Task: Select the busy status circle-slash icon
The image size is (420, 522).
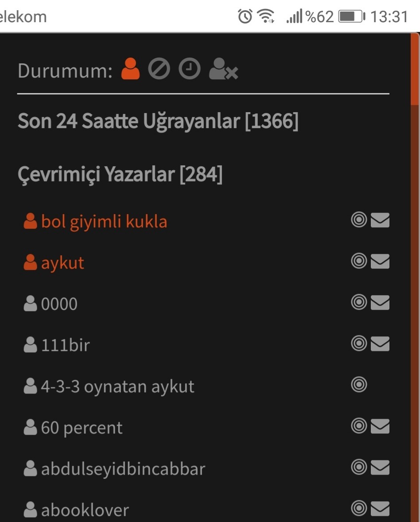Action: coord(159,69)
